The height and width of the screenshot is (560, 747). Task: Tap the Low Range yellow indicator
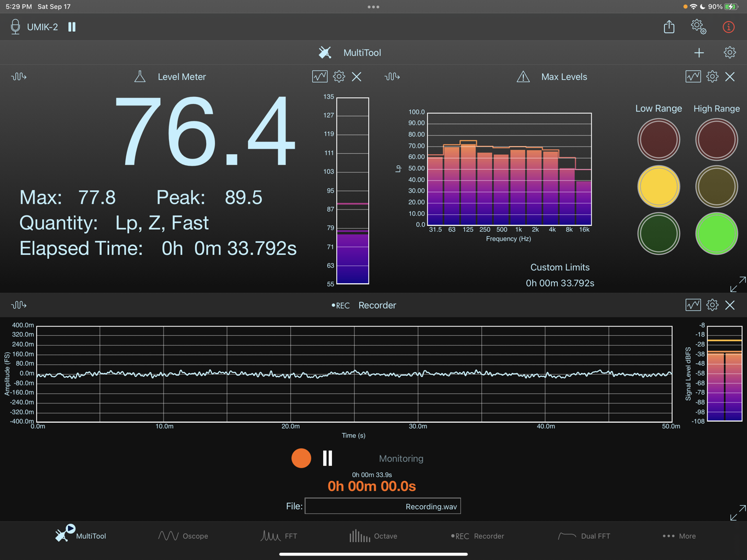pos(659,186)
